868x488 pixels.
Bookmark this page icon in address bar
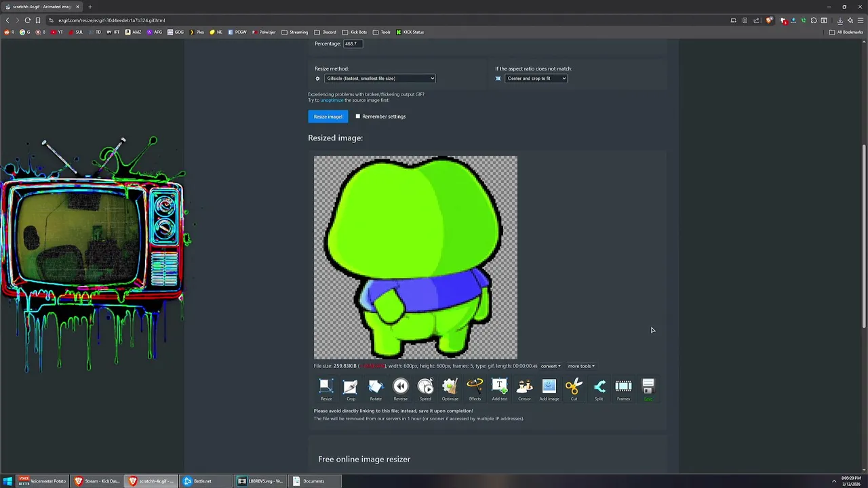(x=38, y=20)
